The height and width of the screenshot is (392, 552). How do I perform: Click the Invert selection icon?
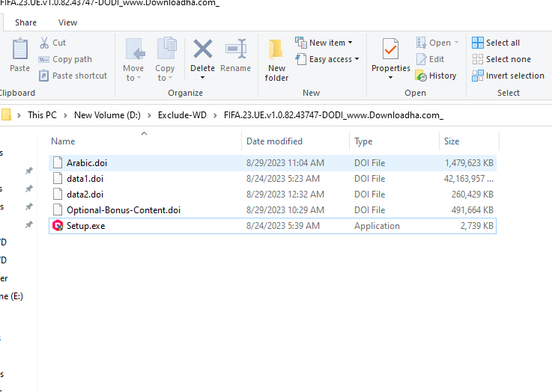point(478,76)
